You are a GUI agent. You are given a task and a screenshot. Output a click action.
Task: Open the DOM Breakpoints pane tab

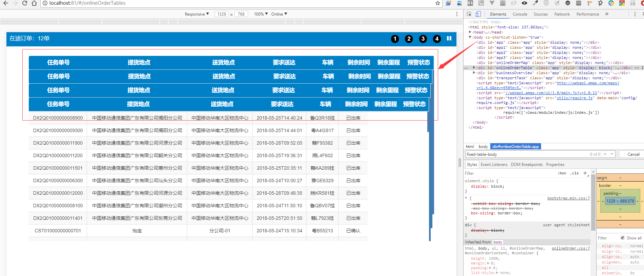(x=527, y=165)
